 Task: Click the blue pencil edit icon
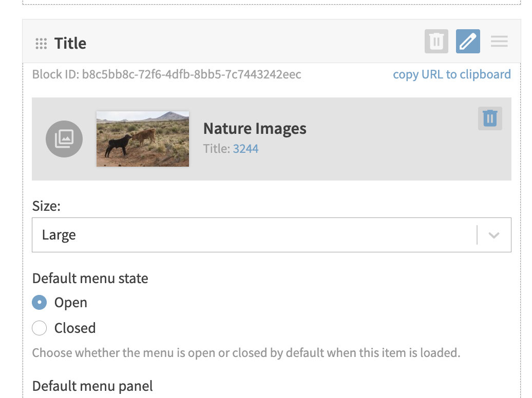(x=468, y=42)
